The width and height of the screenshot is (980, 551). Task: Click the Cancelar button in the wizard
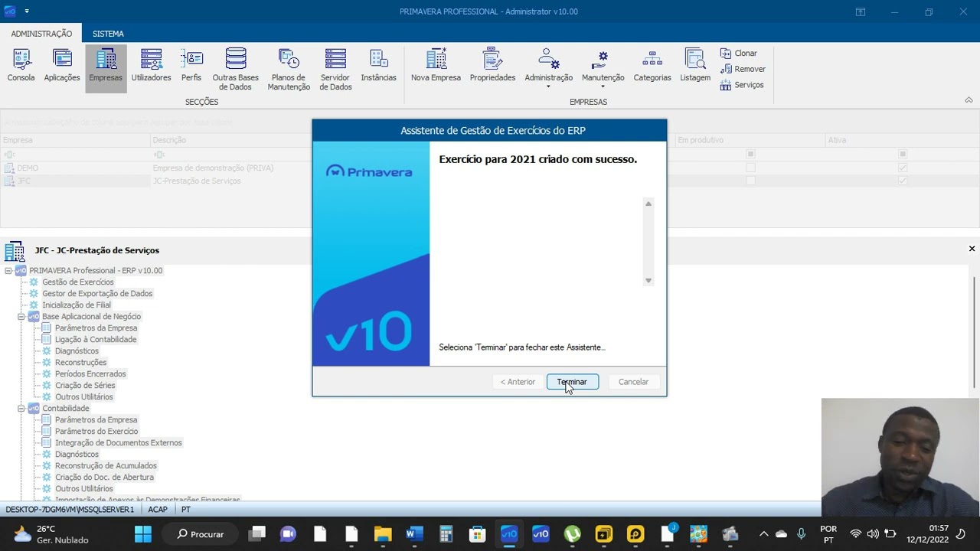point(633,382)
